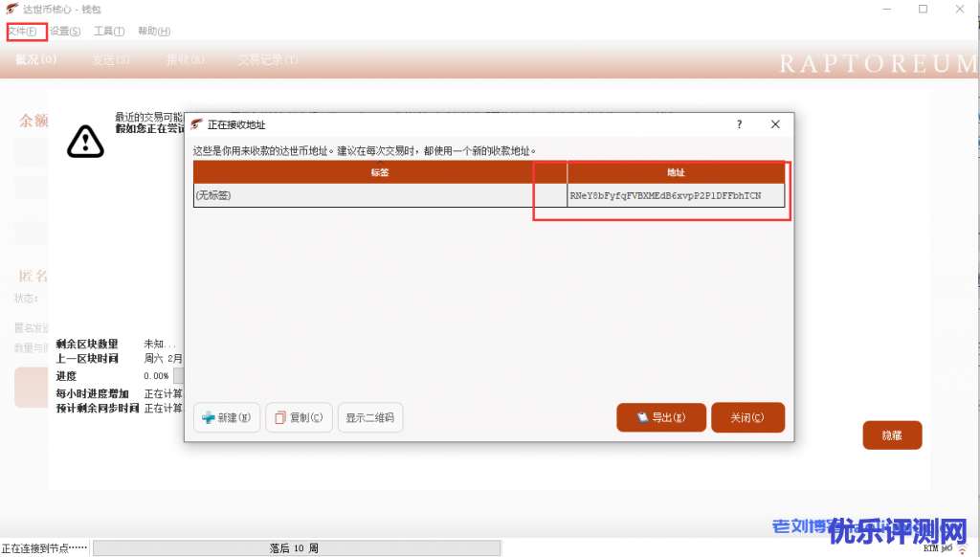The image size is (980, 557).
Task: Switch to the 接收(R) tab
Action: pyautogui.click(x=185, y=59)
